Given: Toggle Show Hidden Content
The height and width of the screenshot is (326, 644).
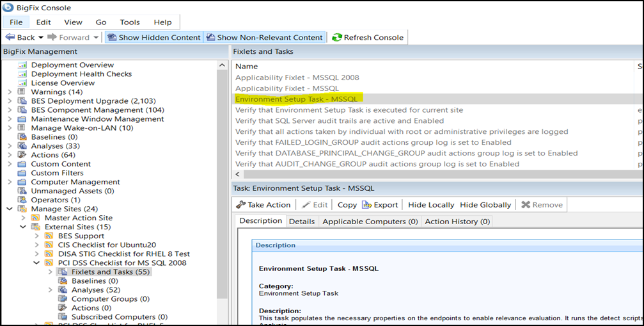Looking at the screenshot, I should pos(154,37).
